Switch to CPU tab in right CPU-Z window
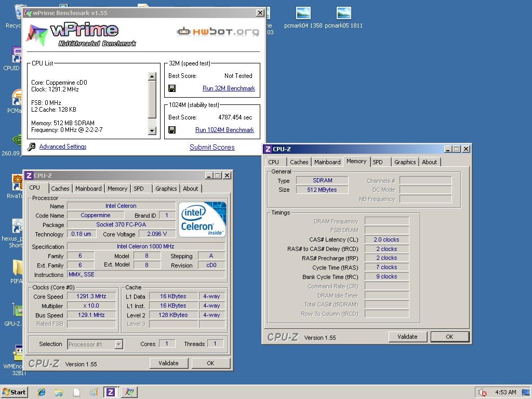532x399 pixels. pos(273,162)
